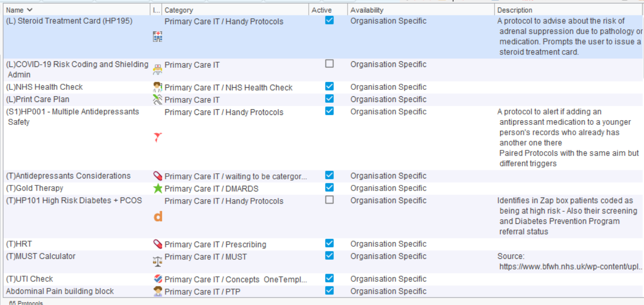
Task: Toggle Active checkbox for MUST Calculator
Action: [329, 256]
